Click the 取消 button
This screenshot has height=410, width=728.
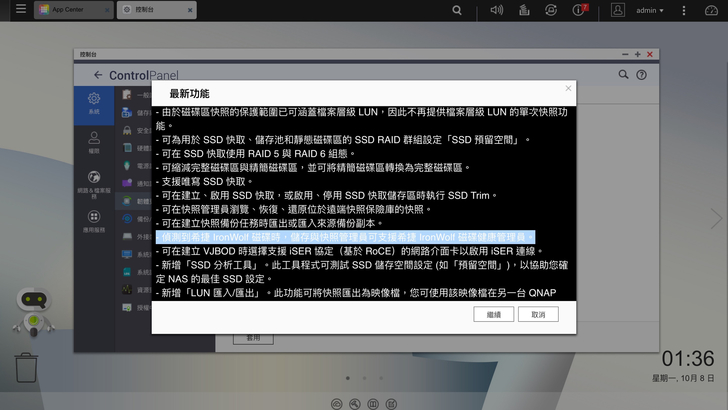point(538,314)
